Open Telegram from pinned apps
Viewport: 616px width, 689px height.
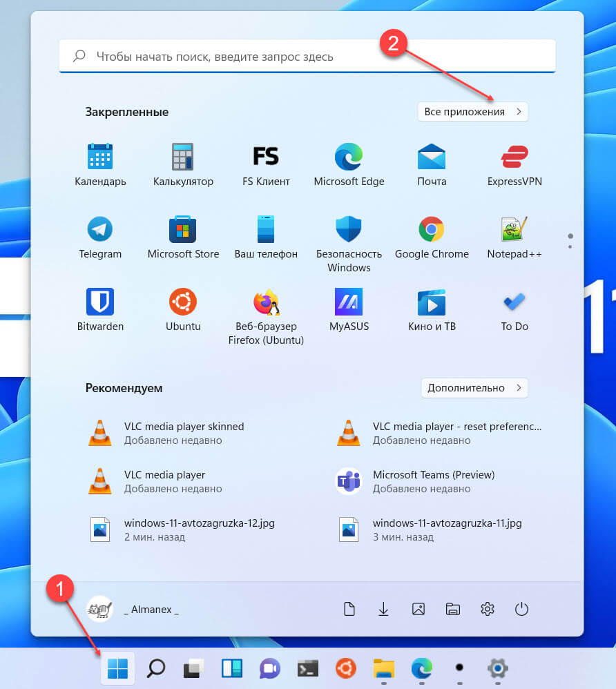[x=100, y=237]
